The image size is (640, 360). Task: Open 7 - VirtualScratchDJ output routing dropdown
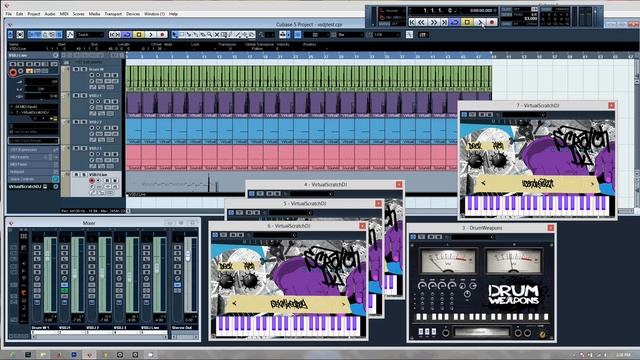(x=33, y=112)
